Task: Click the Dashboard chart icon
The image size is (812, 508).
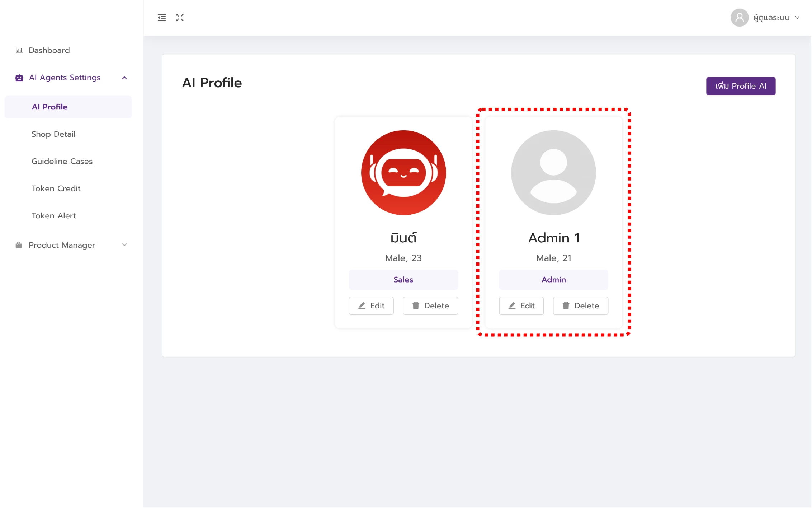Action: pos(19,50)
